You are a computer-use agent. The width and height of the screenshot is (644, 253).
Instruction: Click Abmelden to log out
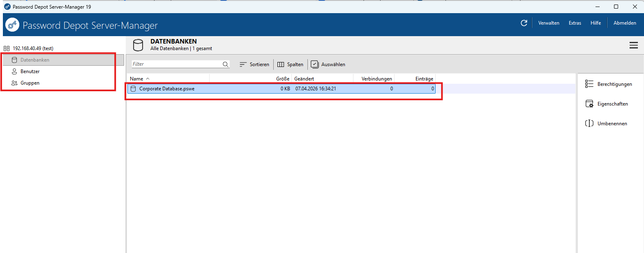[x=625, y=23]
